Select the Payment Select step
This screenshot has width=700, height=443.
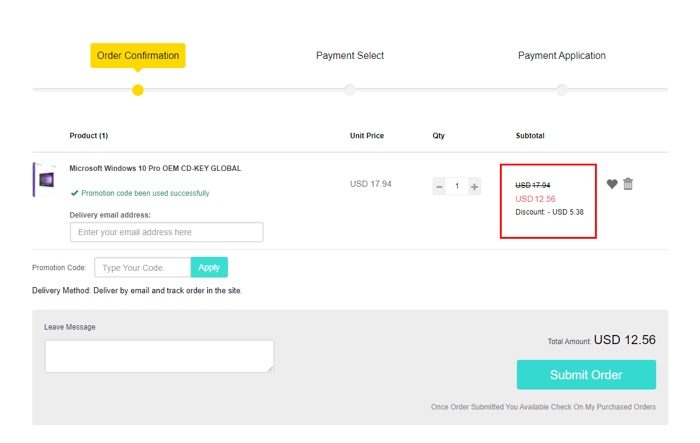coord(350,55)
